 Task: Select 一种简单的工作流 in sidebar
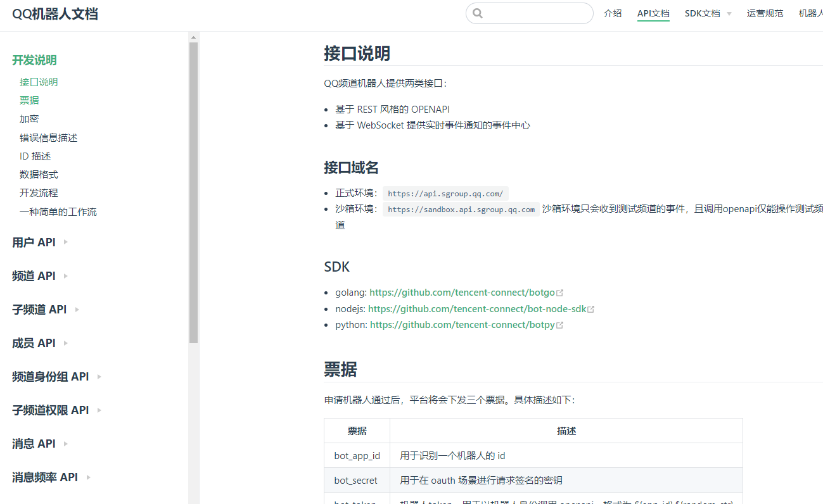58,211
